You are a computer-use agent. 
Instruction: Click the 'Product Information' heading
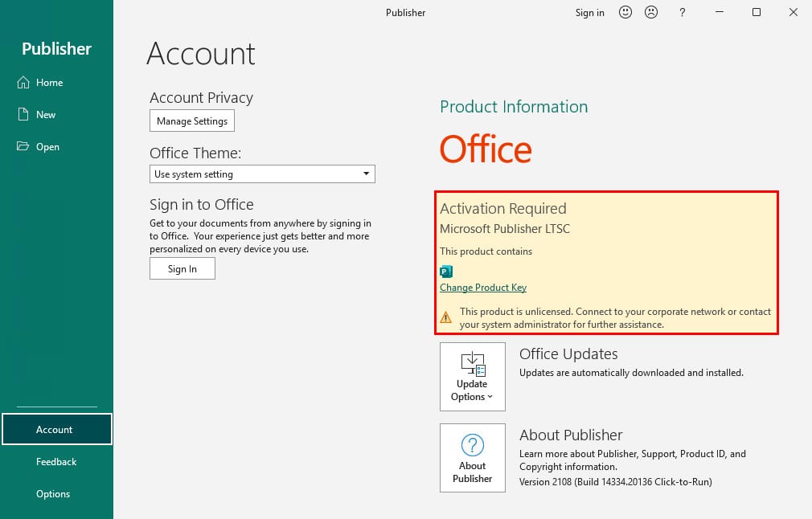click(x=514, y=107)
